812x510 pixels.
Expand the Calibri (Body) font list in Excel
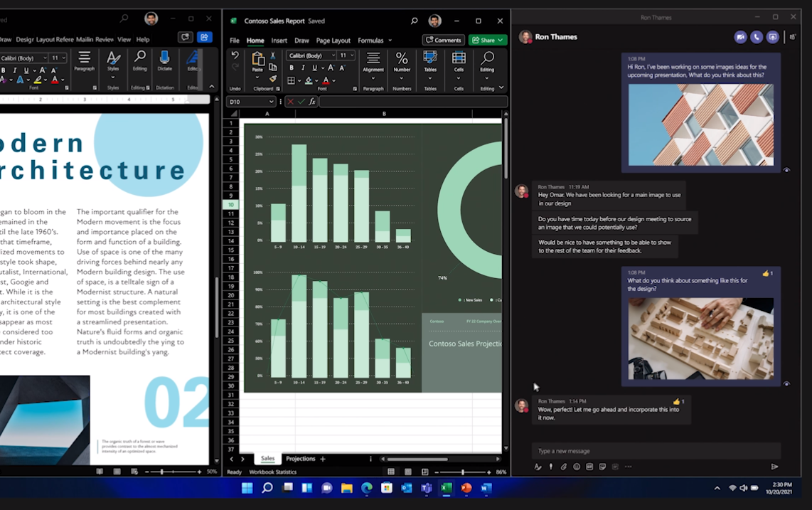[x=332, y=55]
